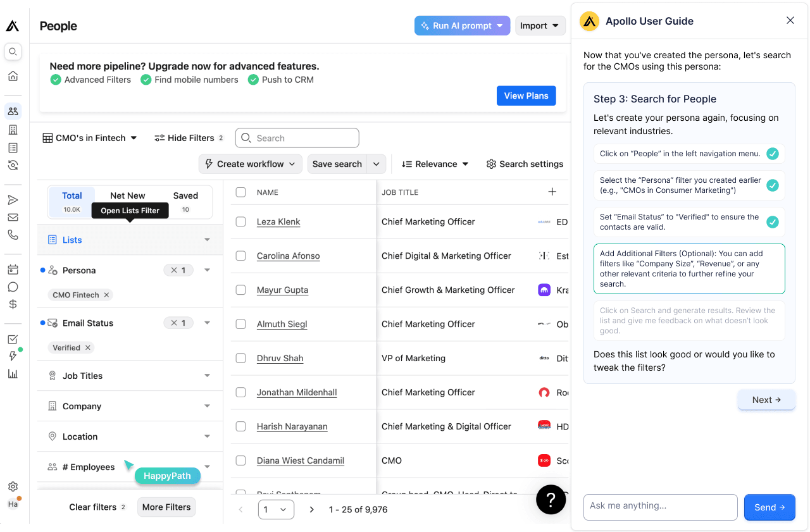Go to previous results page arrow
Viewport: 810px width, 532px height.
(x=240, y=509)
